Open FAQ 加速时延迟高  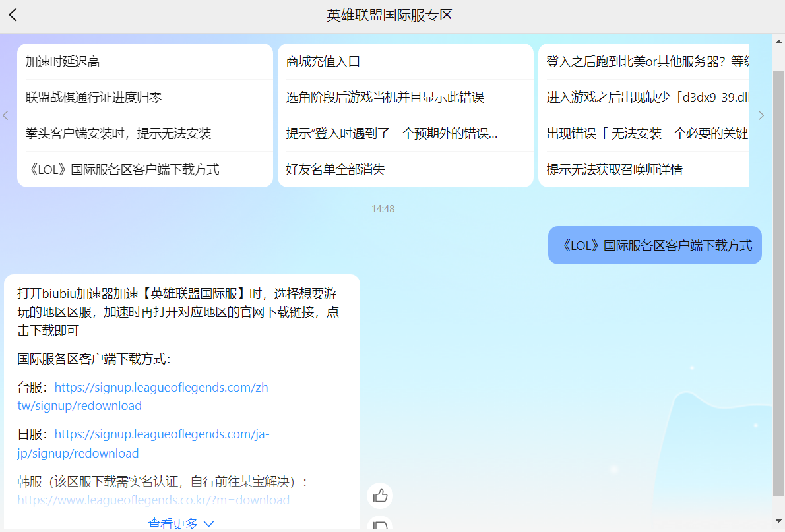[145, 61]
